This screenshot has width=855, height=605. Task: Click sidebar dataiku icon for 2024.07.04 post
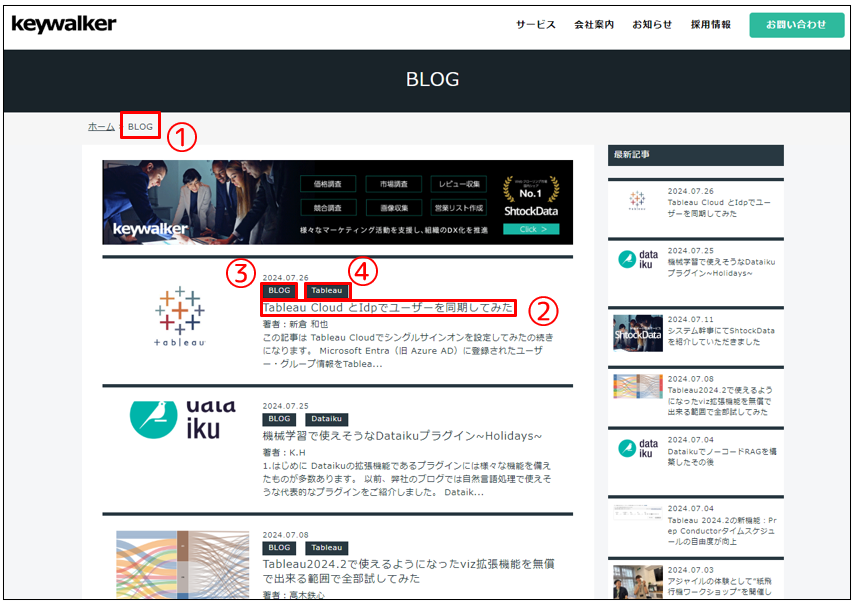click(x=639, y=449)
